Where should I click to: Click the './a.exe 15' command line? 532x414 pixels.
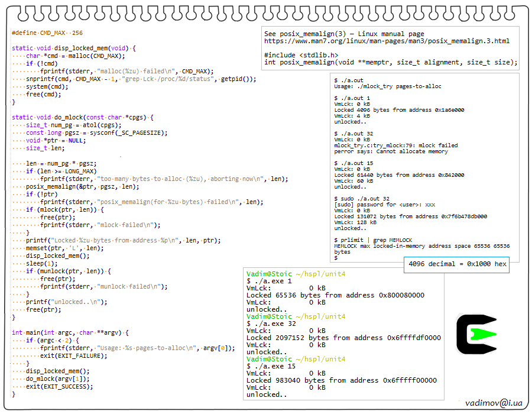271,367
